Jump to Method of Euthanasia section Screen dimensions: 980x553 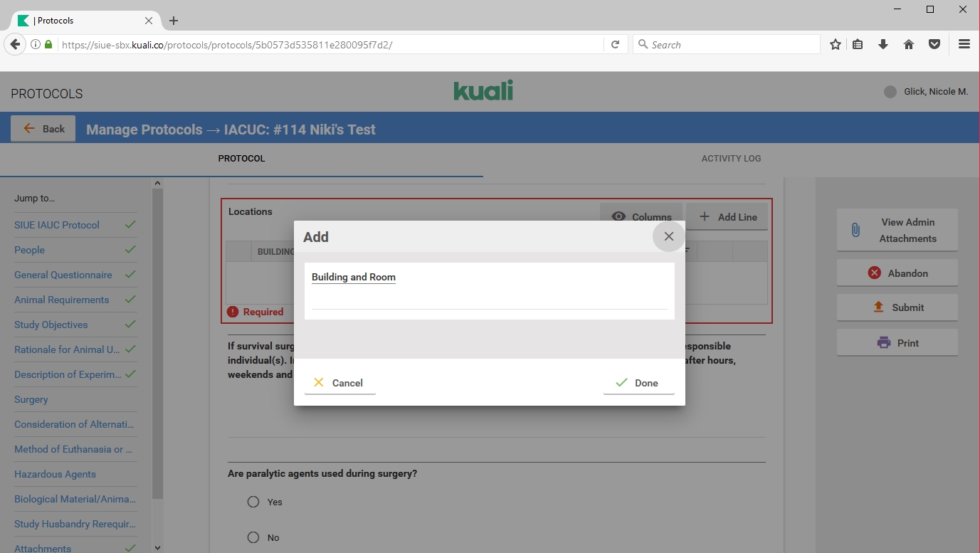pyautogui.click(x=73, y=449)
